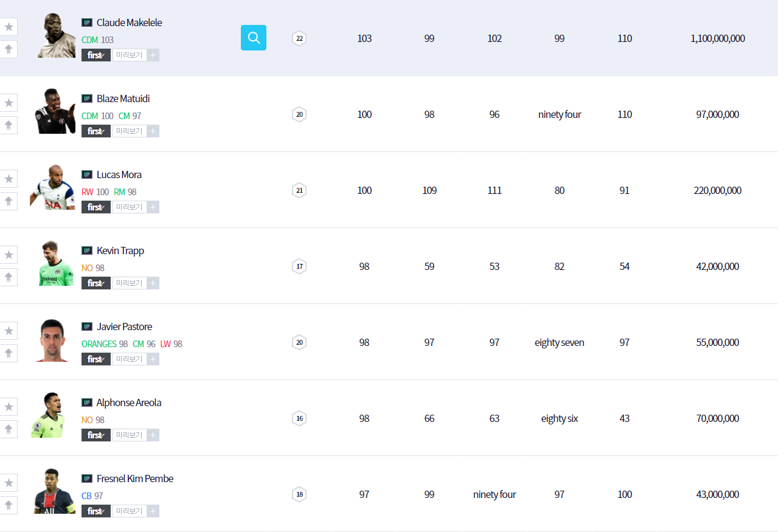Click the upload arrow icon beside Lucas Mora
The width and height of the screenshot is (784, 532).
click(9, 201)
